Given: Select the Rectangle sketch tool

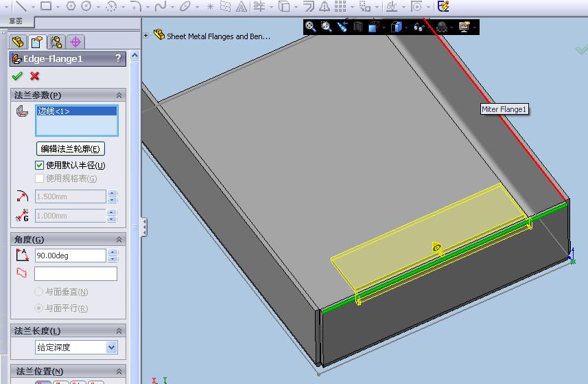Looking at the screenshot, I should point(46,6).
